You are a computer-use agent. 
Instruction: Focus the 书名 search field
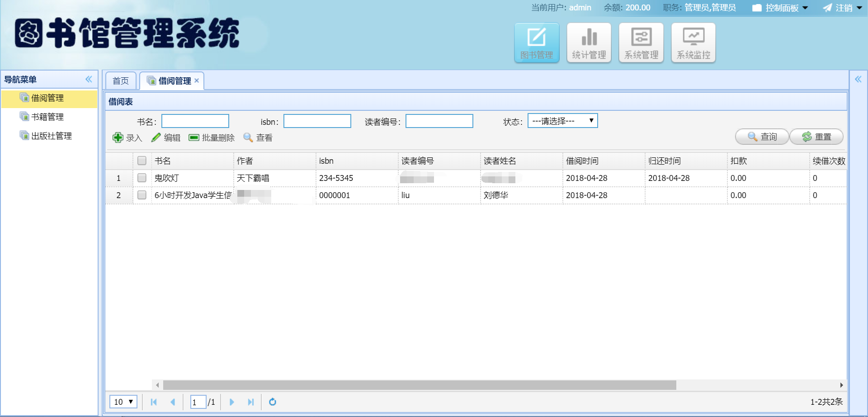(x=195, y=121)
